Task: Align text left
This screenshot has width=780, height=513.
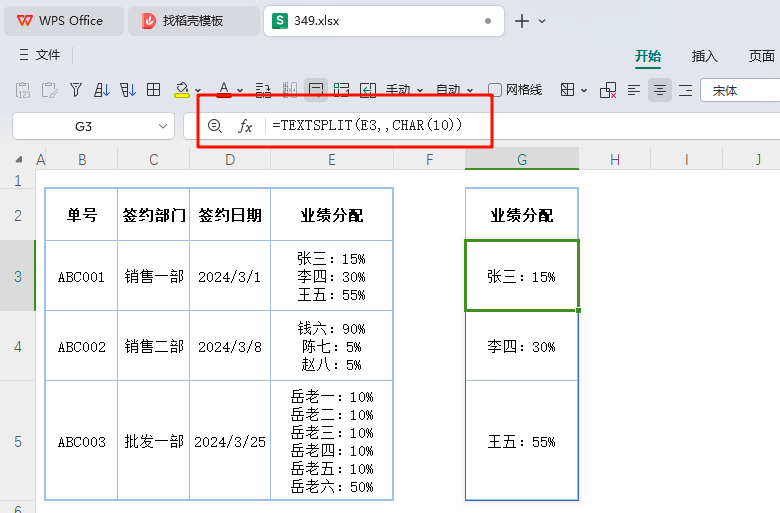Action: (634, 90)
